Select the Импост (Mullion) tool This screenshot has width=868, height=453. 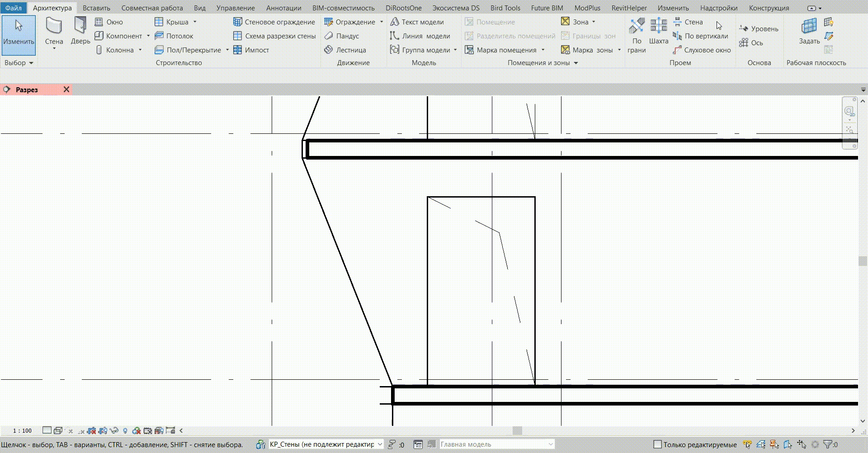tap(251, 50)
